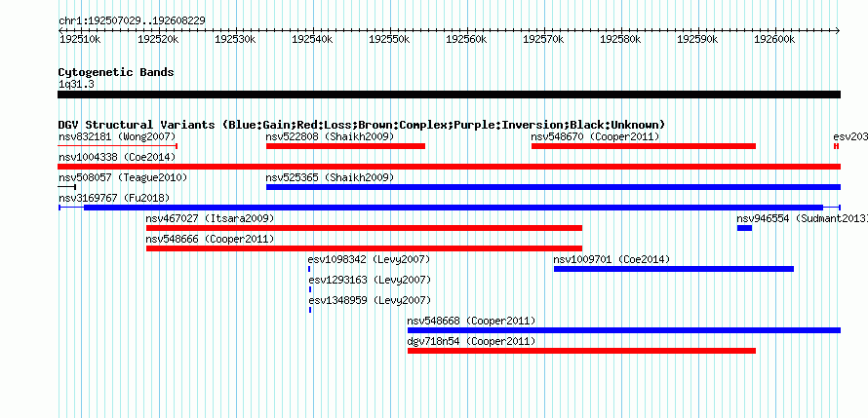Click the red nsv522808 loss bar
This screenshot has height=418, width=868.
pos(345,146)
